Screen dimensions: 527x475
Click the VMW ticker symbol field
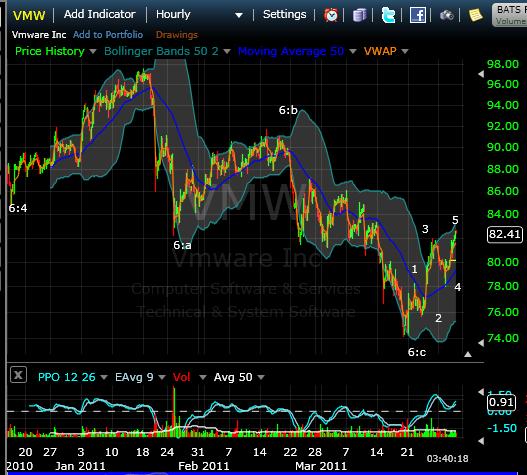click(29, 15)
